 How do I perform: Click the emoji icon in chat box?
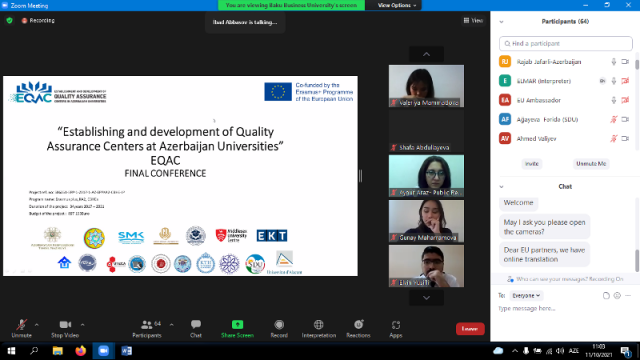[x=617, y=296]
